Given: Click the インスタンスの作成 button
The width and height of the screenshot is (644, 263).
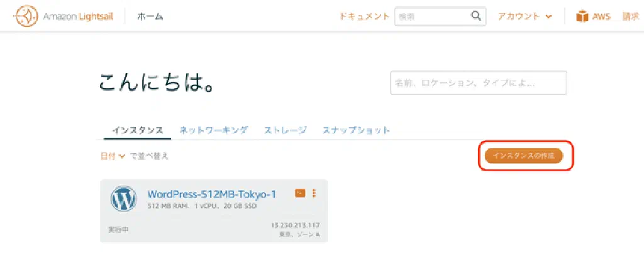Looking at the screenshot, I should 524,156.
